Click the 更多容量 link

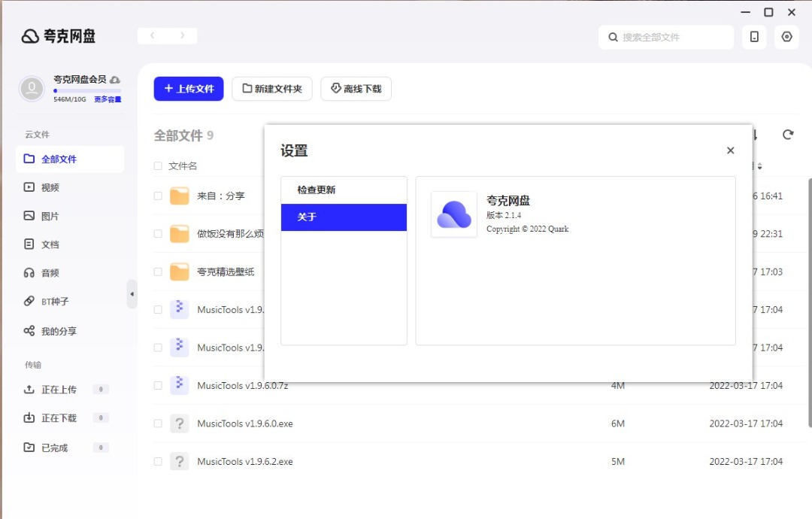[x=108, y=99]
